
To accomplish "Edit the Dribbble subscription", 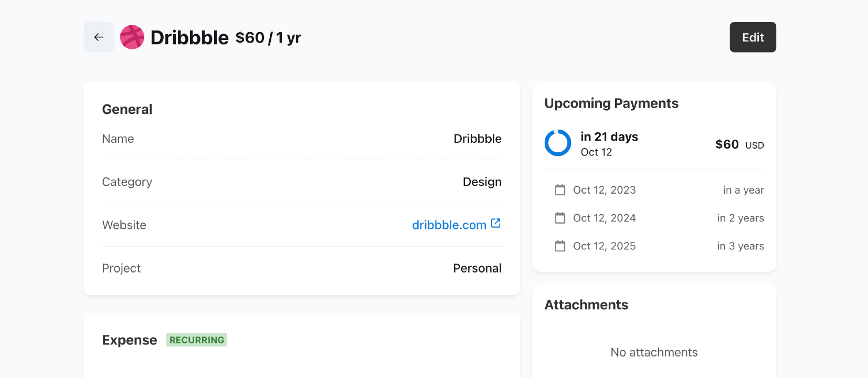I will tap(753, 37).
